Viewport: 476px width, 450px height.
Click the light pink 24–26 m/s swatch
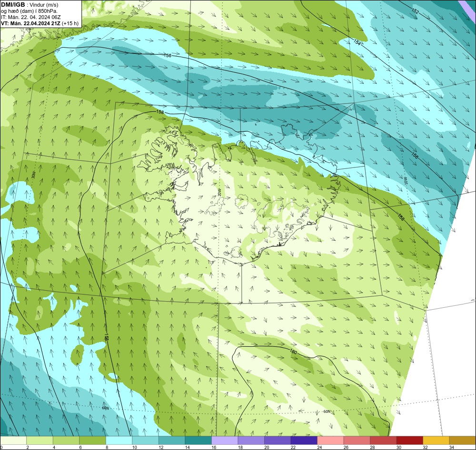pos(330,440)
